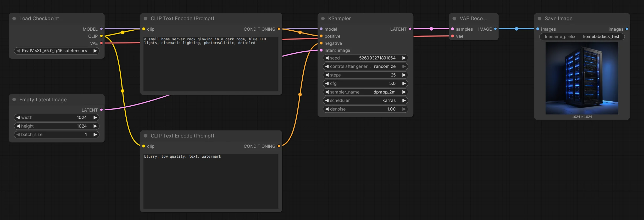Select the KSampler positive input port

tap(321, 36)
